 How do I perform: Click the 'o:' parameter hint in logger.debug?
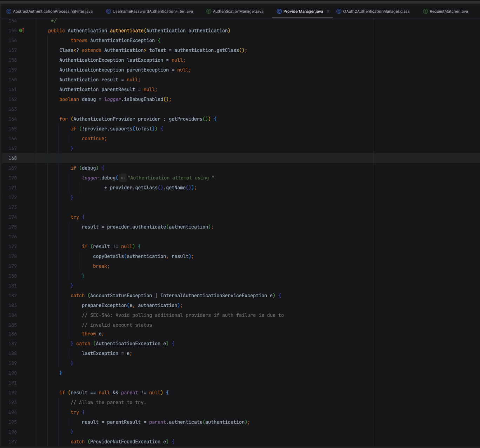pyautogui.click(x=122, y=178)
